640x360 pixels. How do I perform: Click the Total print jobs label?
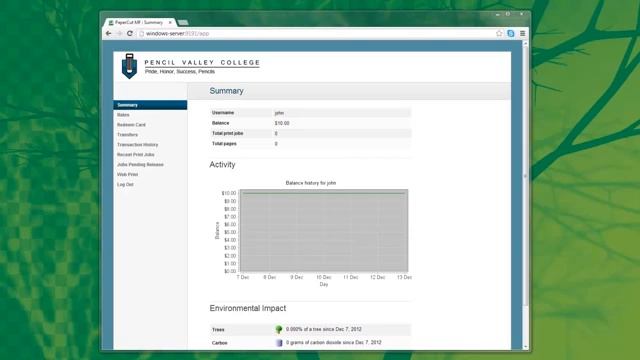[227, 133]
